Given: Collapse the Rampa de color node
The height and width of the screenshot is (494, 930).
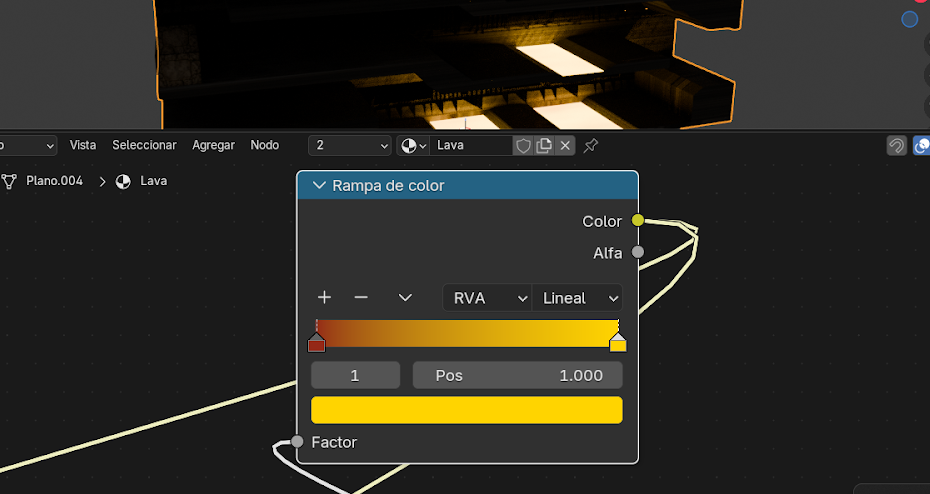Looking at the screenshot, I should 319,186.
